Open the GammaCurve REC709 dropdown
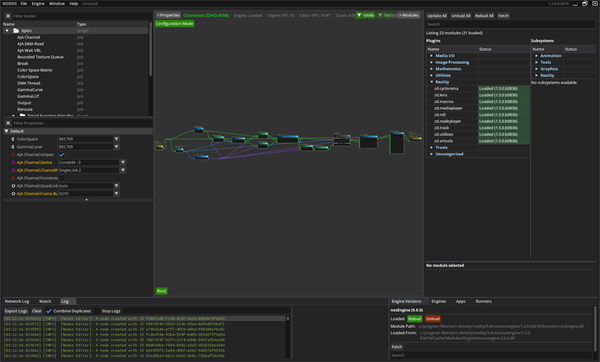The width and height of the screenshot is (600, 362). coord(116,147)
